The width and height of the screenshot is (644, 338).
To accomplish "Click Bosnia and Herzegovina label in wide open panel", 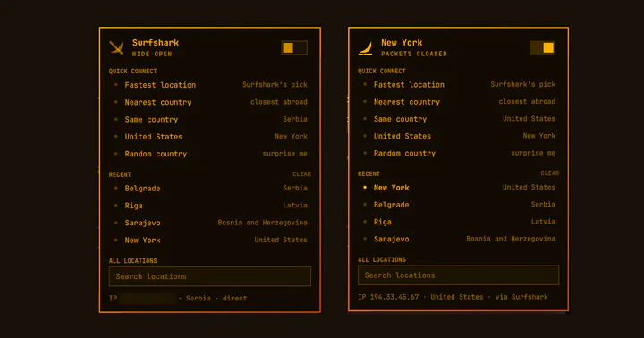I will click(262, 223).
